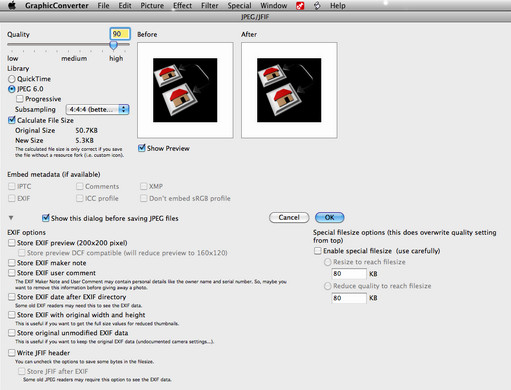The image size is (511, 390).
Task: Toggle Don't embed sRGB profile
Action: pyautogui.click(x=144, y=198)
